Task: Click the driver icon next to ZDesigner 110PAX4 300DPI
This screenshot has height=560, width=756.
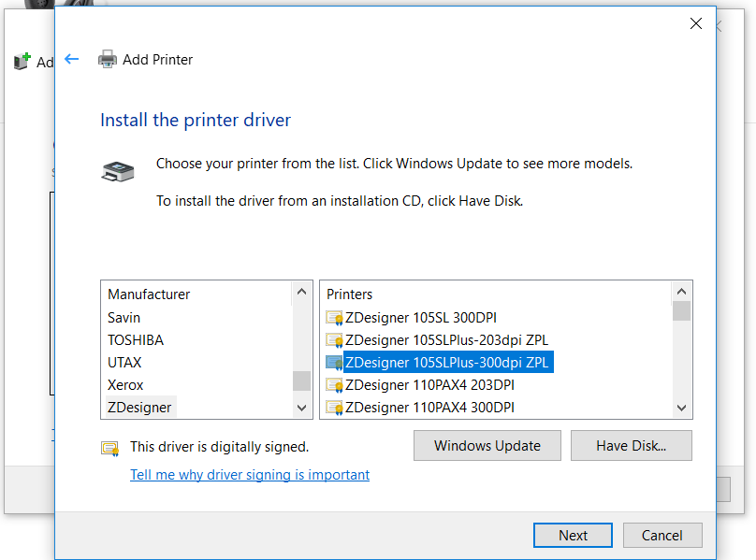Action: point(334,407)
